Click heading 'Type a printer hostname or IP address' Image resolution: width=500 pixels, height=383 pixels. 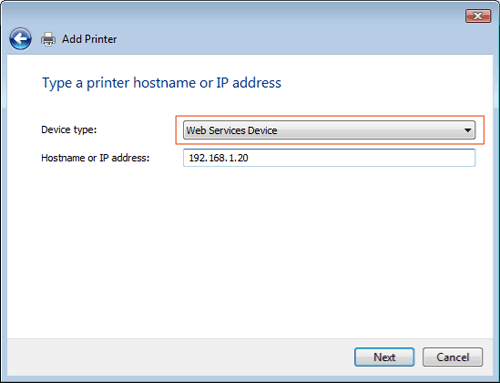coord(162,83)
